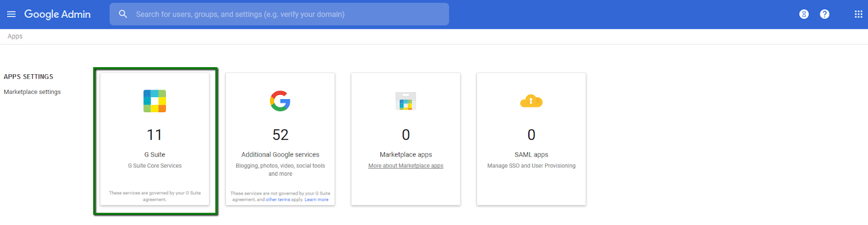868x225 pixels.
Task: Click the SAML apps 0 count
Action: coord(531,134)
